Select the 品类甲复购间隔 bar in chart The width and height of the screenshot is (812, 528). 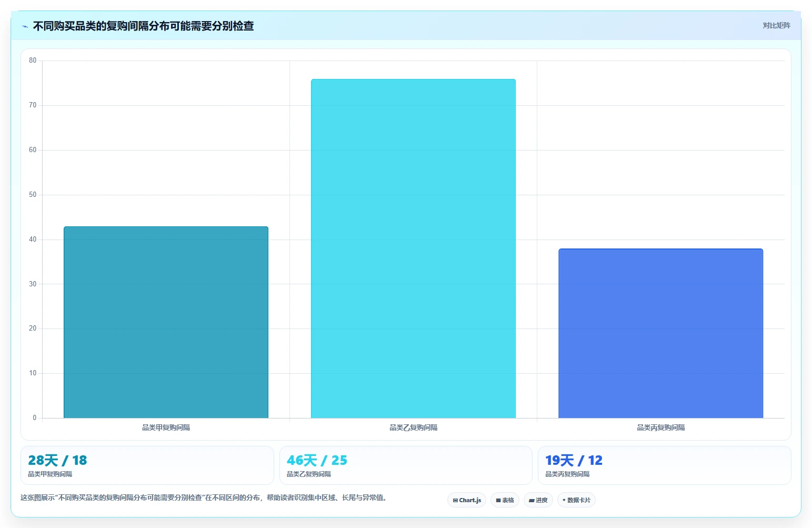(x=166, y=322)
